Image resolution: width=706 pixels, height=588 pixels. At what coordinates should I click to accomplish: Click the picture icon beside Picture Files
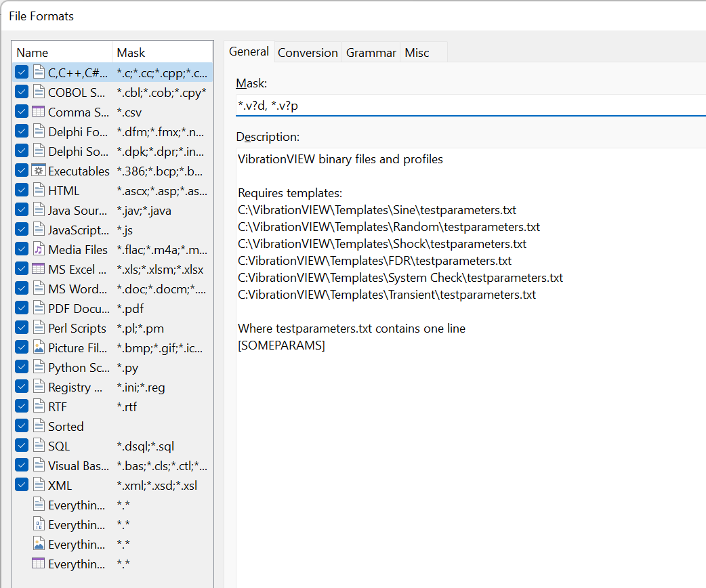tap(39, 348)
